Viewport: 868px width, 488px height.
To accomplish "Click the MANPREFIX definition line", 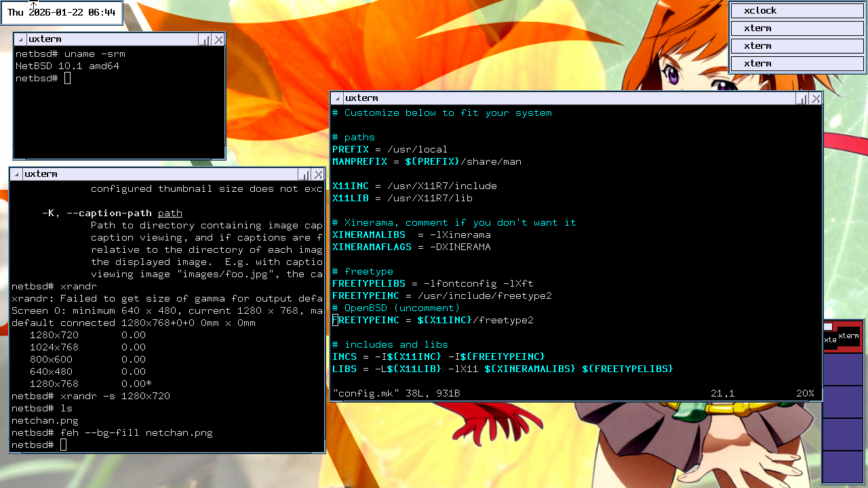I will (x=427, y=162).
